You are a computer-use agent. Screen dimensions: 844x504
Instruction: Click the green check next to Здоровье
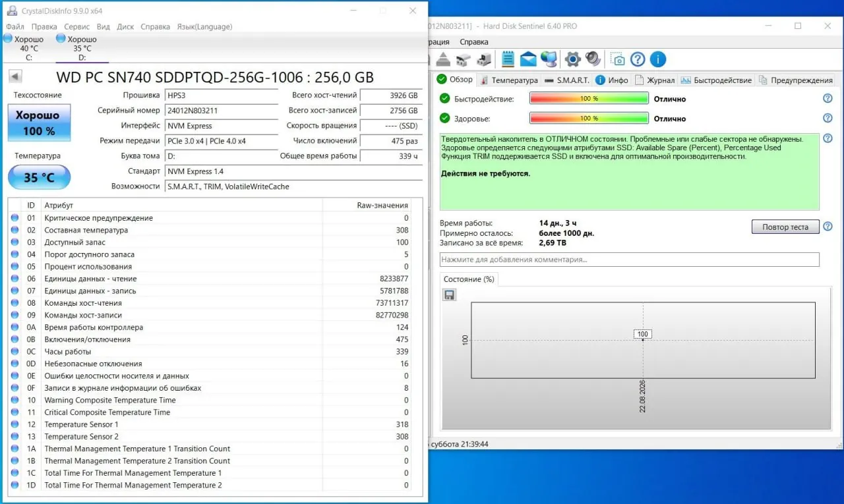click(x=445, y=119)
